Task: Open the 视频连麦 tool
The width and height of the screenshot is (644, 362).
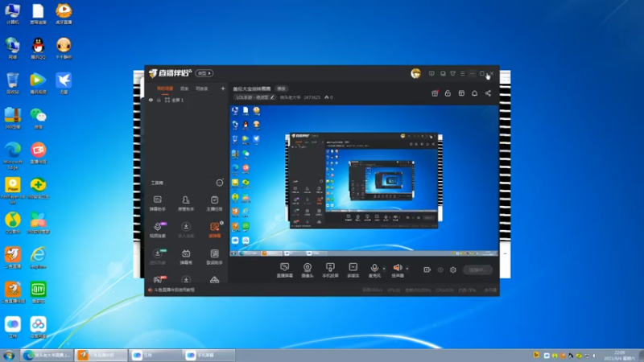Action: coord(157,230)
